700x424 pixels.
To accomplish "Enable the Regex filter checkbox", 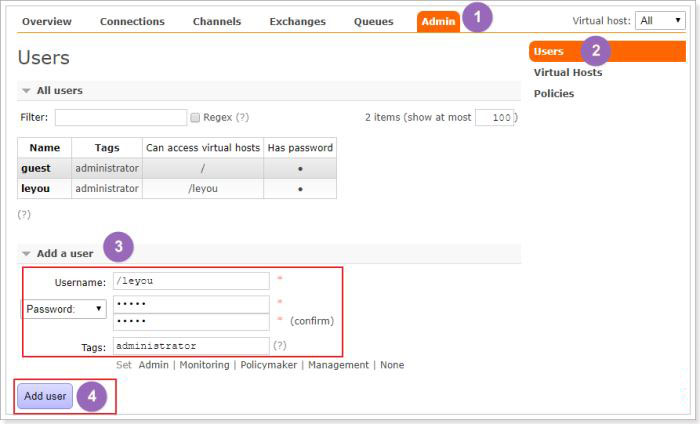I will pyautogui.click(x=195, y=117).
